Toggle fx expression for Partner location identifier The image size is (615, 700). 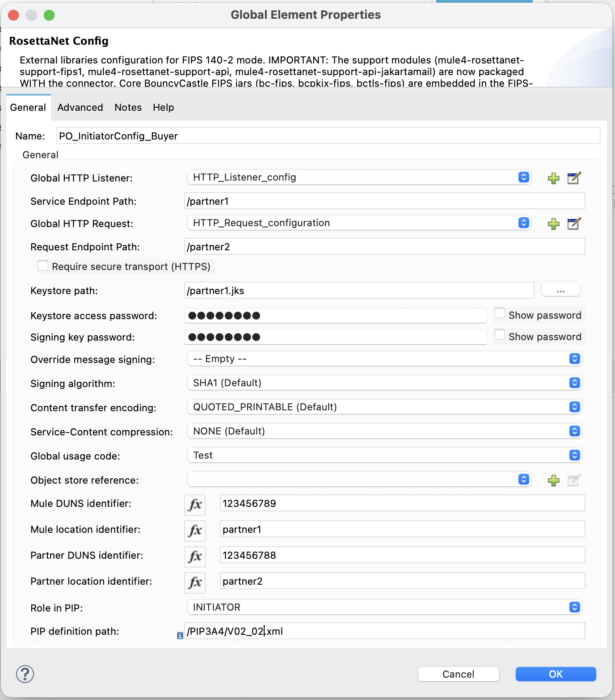[195, 582]
